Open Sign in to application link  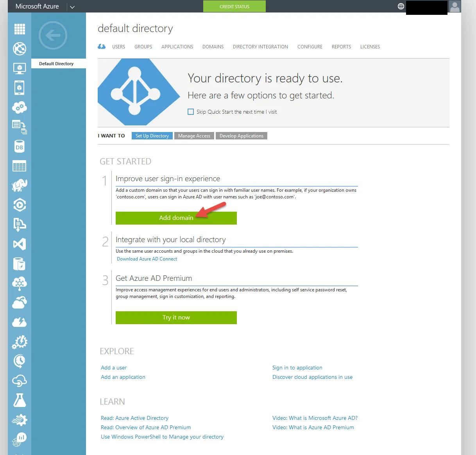297,368
